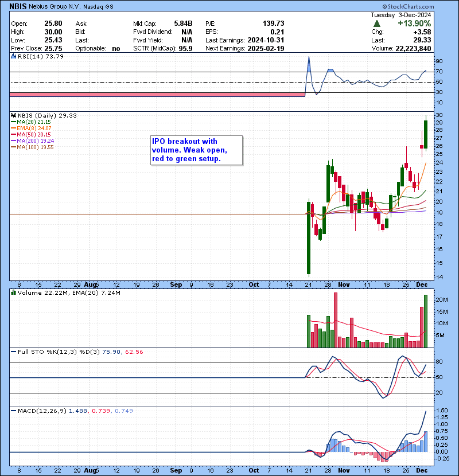Click the Nebius Group N.V. company name
459x476 pixels.
[x=55, y=7]
